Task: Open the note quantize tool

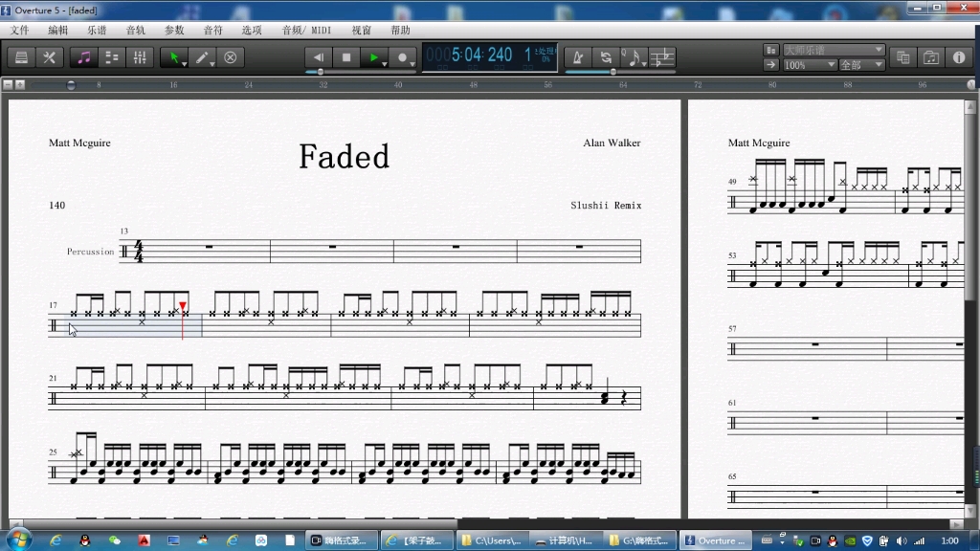Action: click(x=633, y=57)
